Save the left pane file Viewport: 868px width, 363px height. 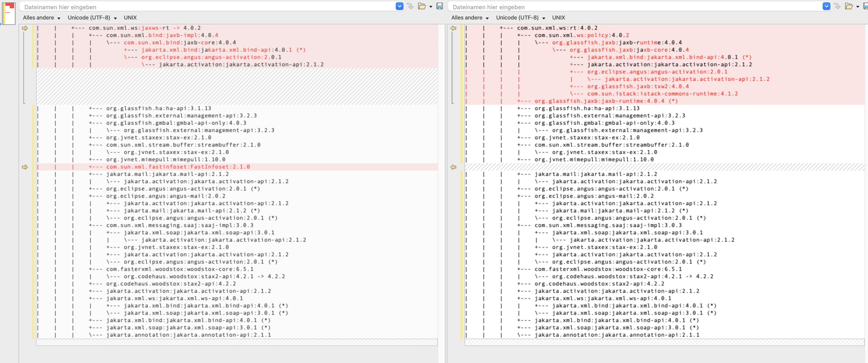pos(439,6)
